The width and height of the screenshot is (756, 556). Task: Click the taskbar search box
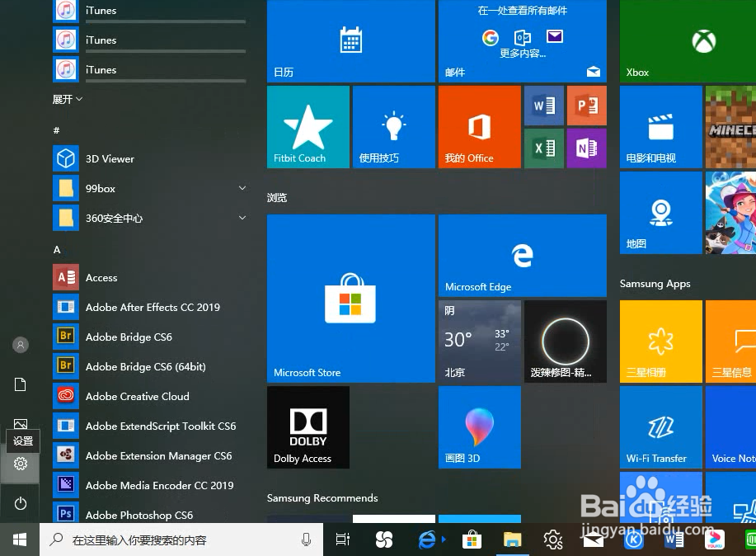tap(181, 540)
